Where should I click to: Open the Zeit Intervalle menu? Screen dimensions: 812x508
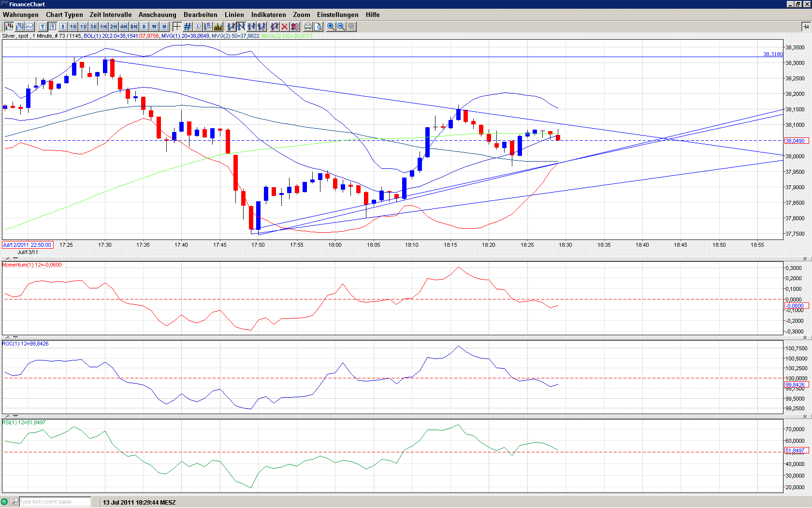[111, 15]
